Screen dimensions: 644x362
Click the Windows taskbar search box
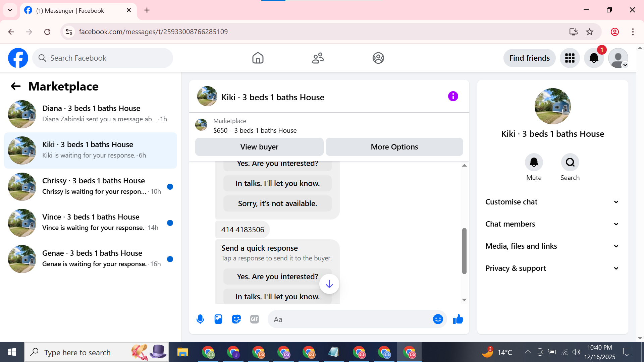(97, 352)
